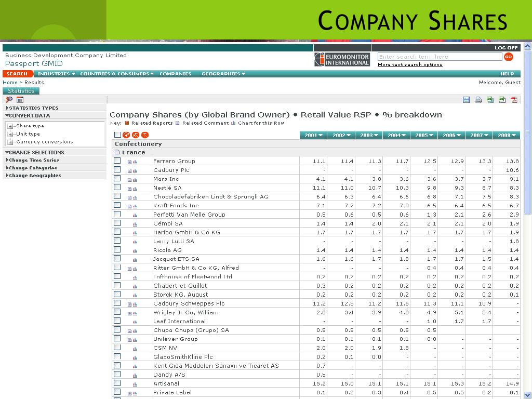This screenshot has height=399, width=532.
Task: Select the Statistics tab
Action: (21, 91)
